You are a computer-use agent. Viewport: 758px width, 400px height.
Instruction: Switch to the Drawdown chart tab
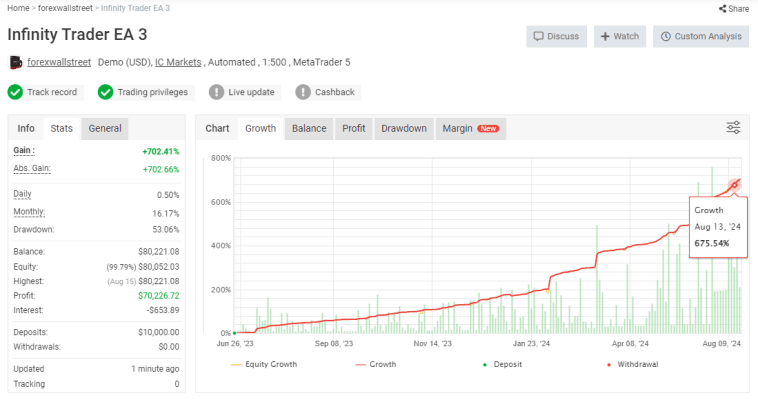[404, 128]
